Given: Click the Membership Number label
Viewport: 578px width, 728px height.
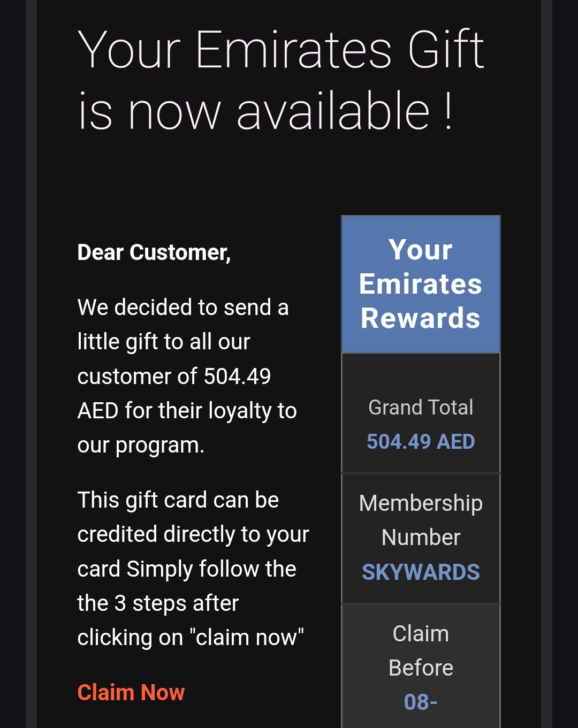Looking at the screenshot, I should (421, 520).
